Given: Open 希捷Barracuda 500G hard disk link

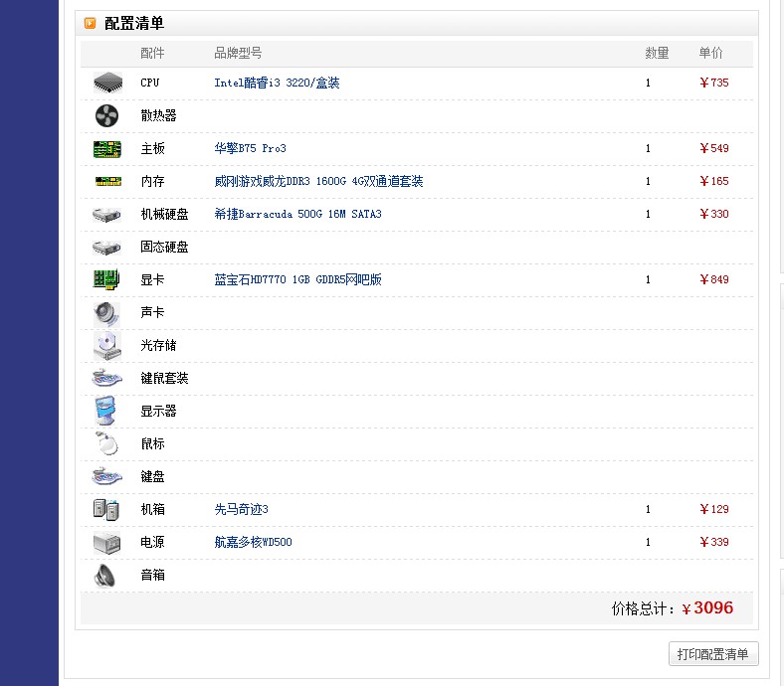Looking at the screenshot, I should coord(297,215).
